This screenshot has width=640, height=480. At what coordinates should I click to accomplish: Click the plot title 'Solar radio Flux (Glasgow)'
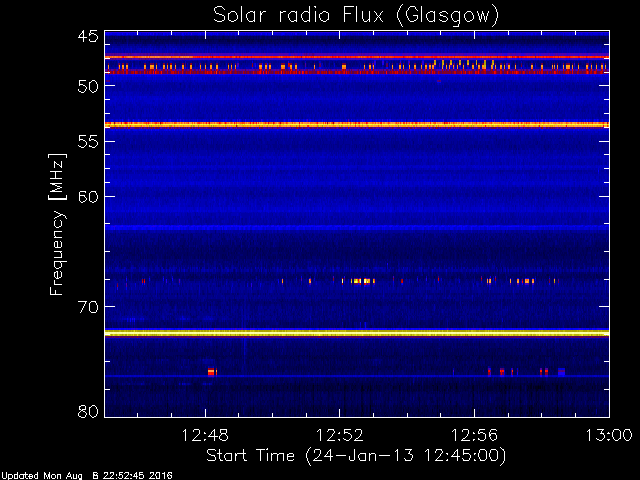pyautogui.click(x=356, y=16)
